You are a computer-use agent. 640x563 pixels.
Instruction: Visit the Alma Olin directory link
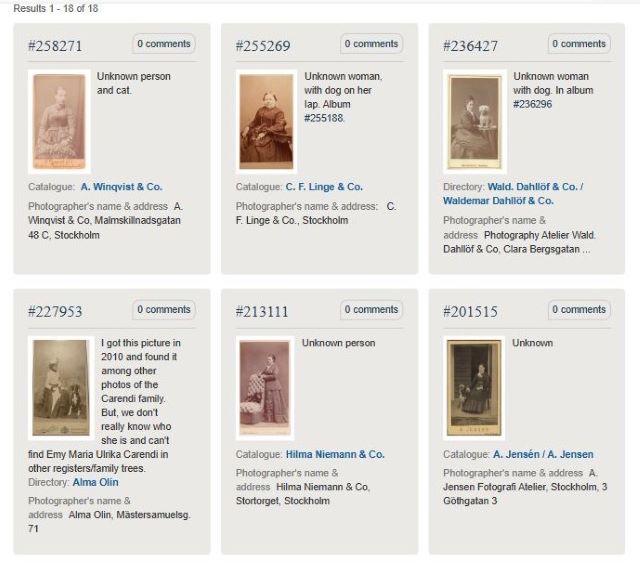click(96, 482)
